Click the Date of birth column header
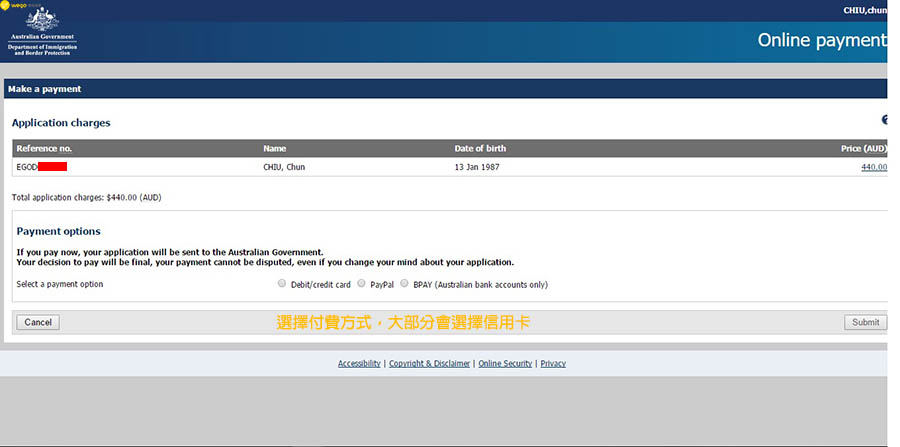Image resolution: width=900 pixels, height=447 pixels. point(480,148)
